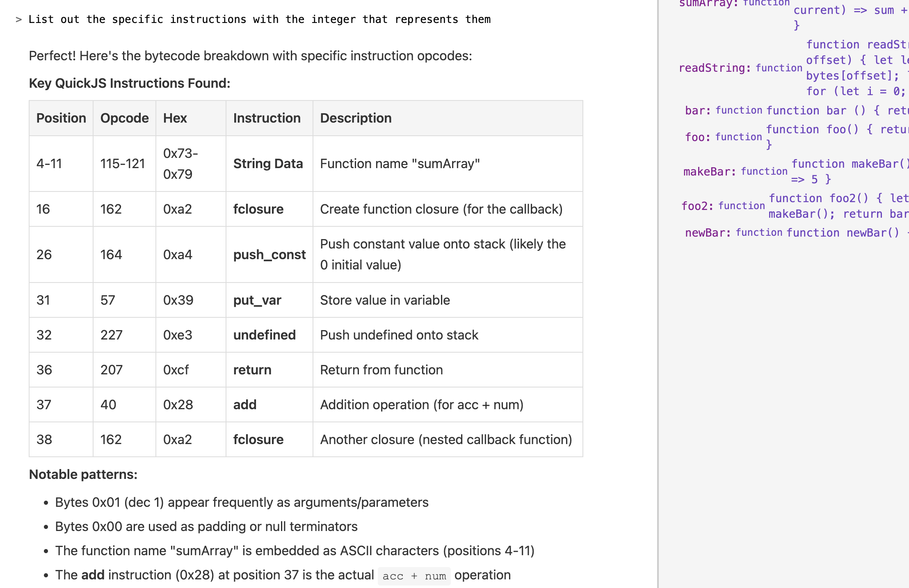The width and height of the screenshot is (909, 588).
Task: Select the 'push_const' instruction cell
Action: pyautogui.click(x=269, y=255)
